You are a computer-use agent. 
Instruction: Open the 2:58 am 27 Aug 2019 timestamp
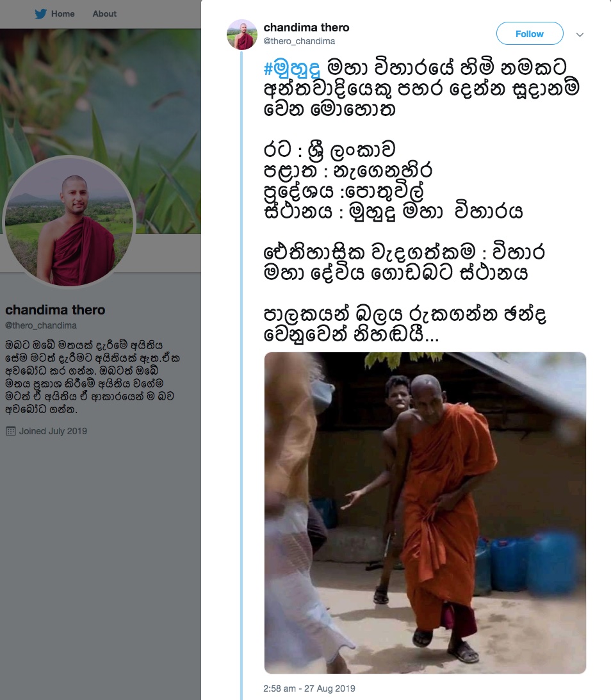coord(309,688)
